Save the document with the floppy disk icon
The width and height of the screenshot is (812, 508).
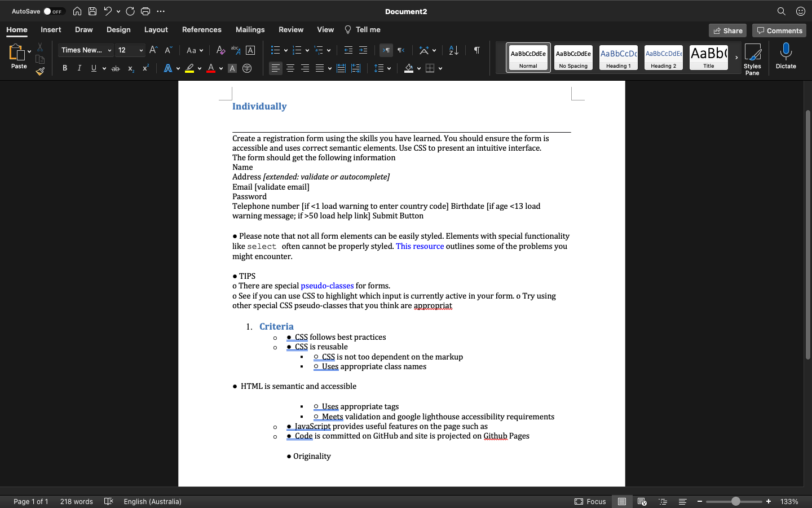point(92,11)
